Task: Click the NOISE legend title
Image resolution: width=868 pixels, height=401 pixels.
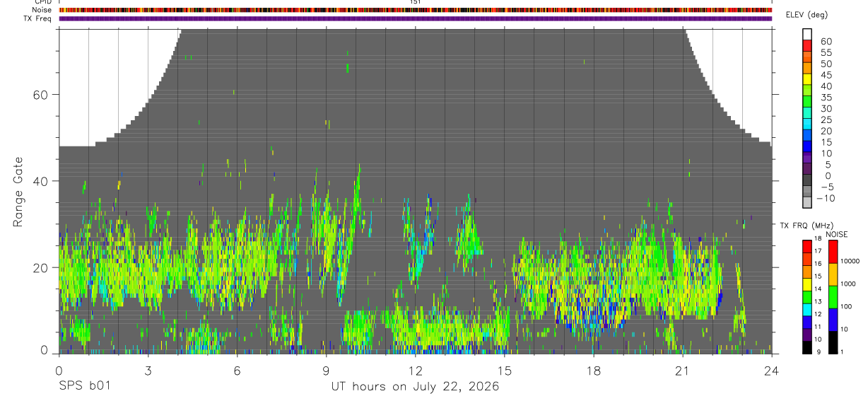Action: (x=837, y=235)
